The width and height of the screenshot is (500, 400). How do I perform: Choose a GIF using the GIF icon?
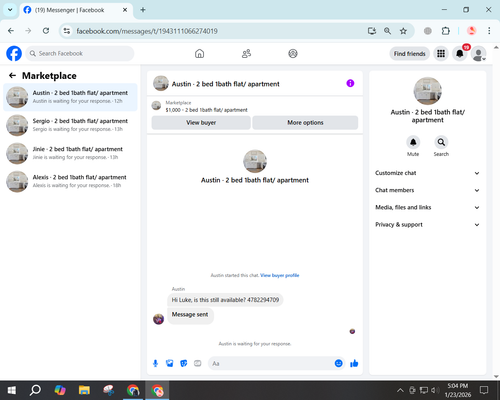(198, 363)
